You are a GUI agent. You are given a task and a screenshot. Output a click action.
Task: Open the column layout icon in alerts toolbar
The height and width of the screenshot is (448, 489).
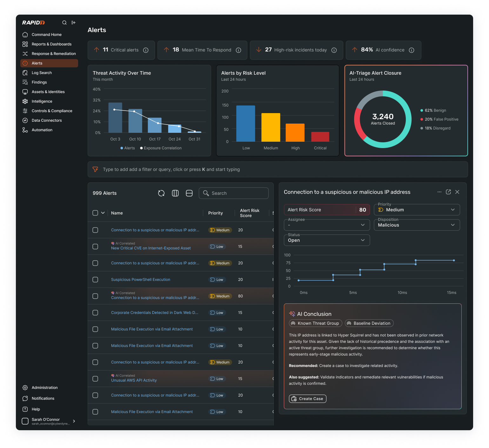175,193
